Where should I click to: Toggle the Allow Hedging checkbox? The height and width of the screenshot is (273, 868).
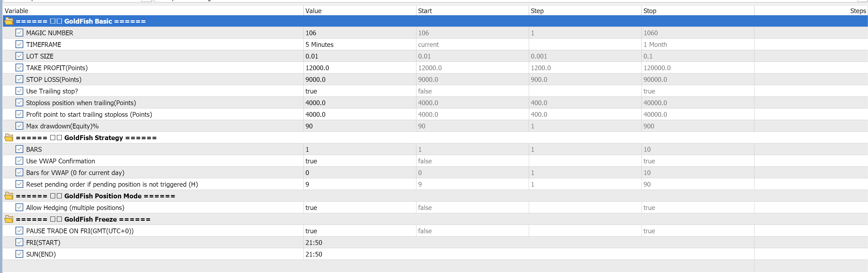19,208
